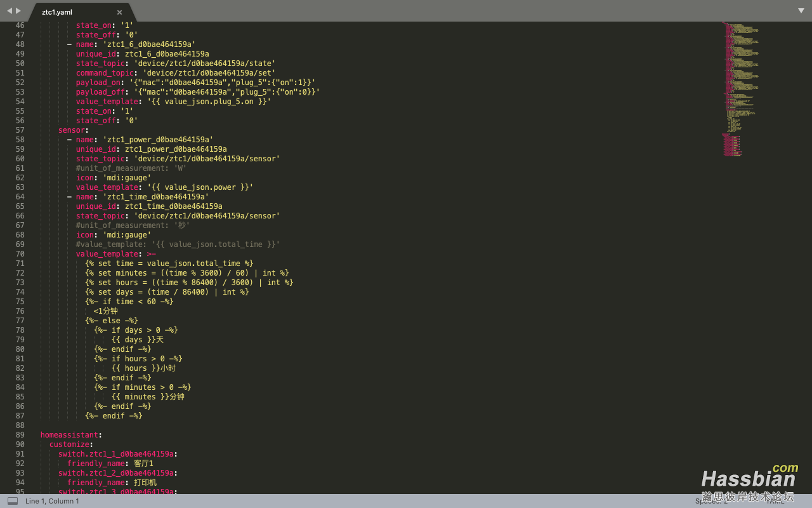Screen dimensions: 812x508
Task: Click the value_json.plug_5.on template line
Action: (174, 102)
